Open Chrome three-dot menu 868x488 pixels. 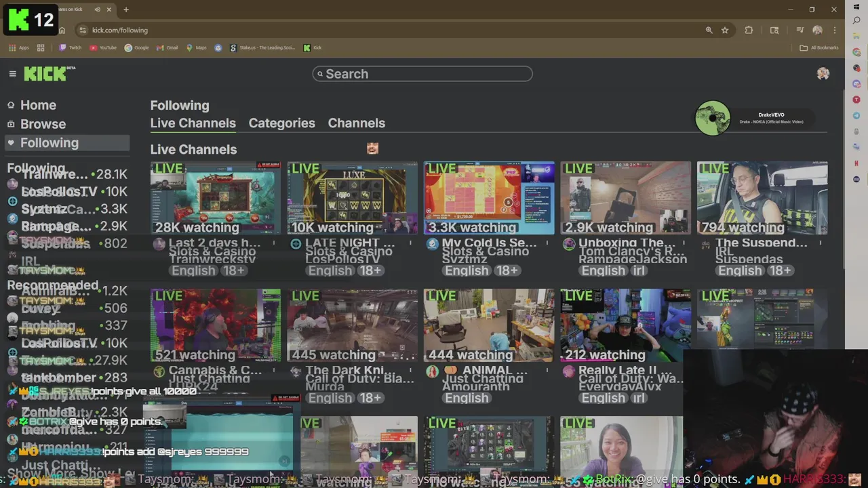(835, 30)
